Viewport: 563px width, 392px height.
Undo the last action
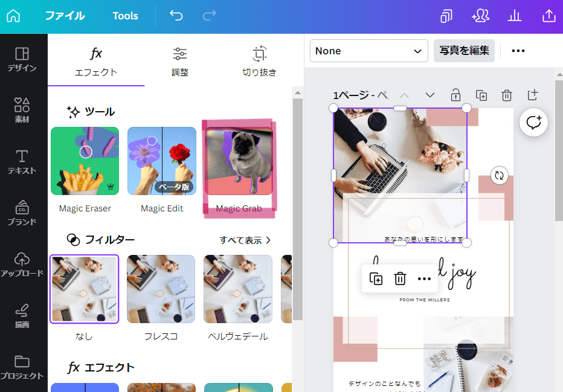(176, 16)
